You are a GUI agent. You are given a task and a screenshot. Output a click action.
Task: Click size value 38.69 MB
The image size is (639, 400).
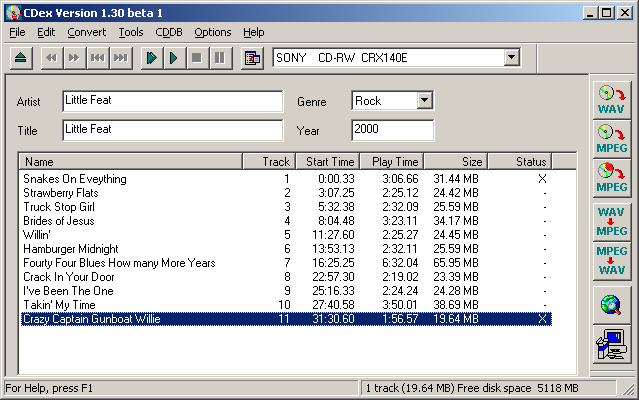click(x=456, y=305)
